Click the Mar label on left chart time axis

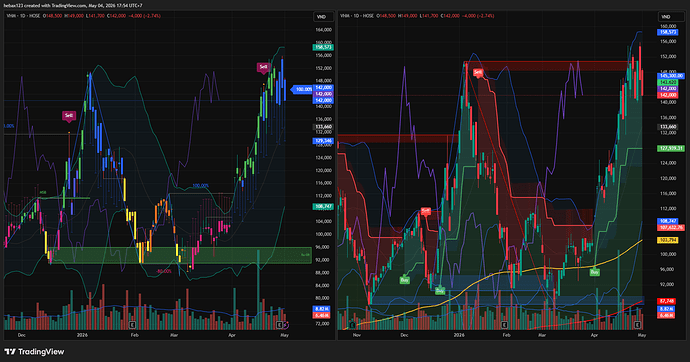tap(174, 335)
